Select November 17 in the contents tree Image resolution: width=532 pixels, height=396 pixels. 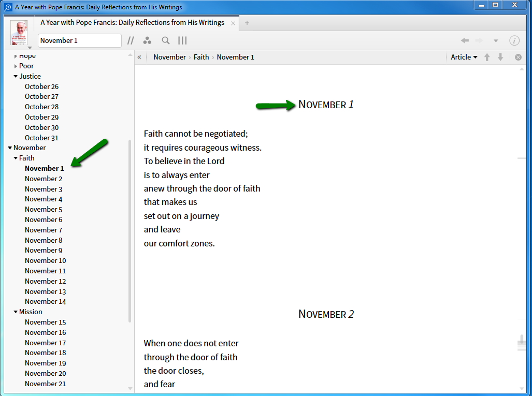(45, 343)
